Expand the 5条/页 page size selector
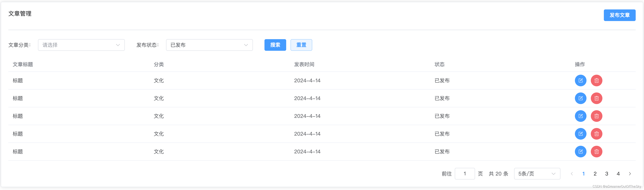Viewport: 644px width, 190px height. tap(537, 174)
